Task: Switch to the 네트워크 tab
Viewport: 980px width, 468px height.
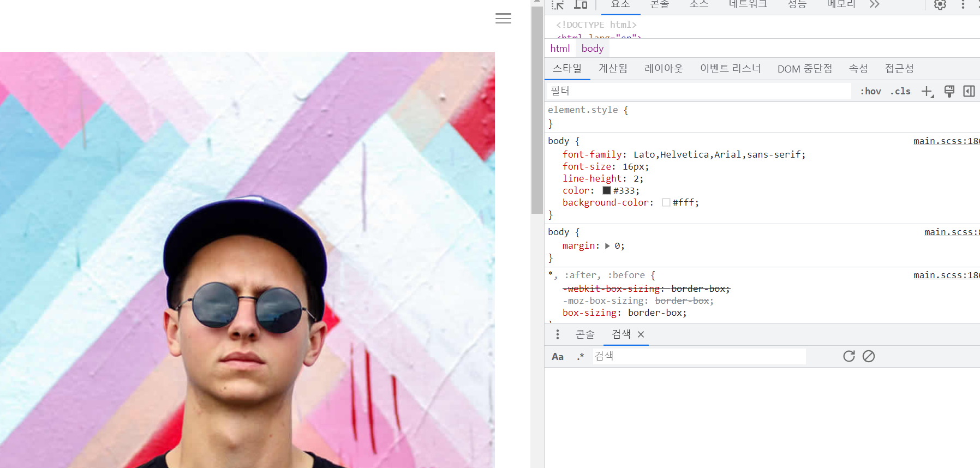Action: 748,4
